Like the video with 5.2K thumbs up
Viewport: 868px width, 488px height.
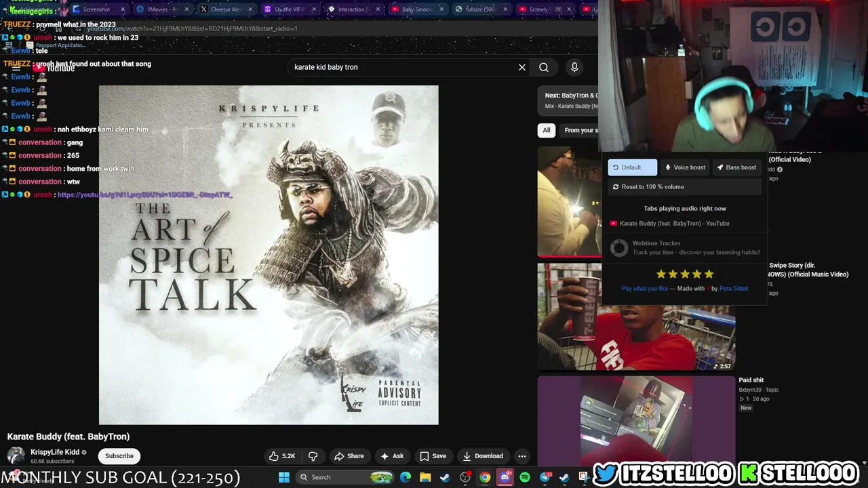(x=282, y=456)
